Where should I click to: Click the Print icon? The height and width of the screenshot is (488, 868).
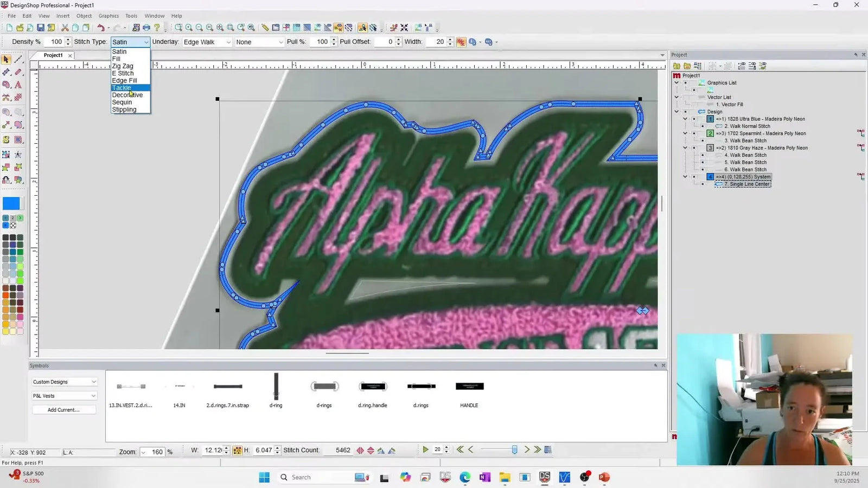point(146,27)
